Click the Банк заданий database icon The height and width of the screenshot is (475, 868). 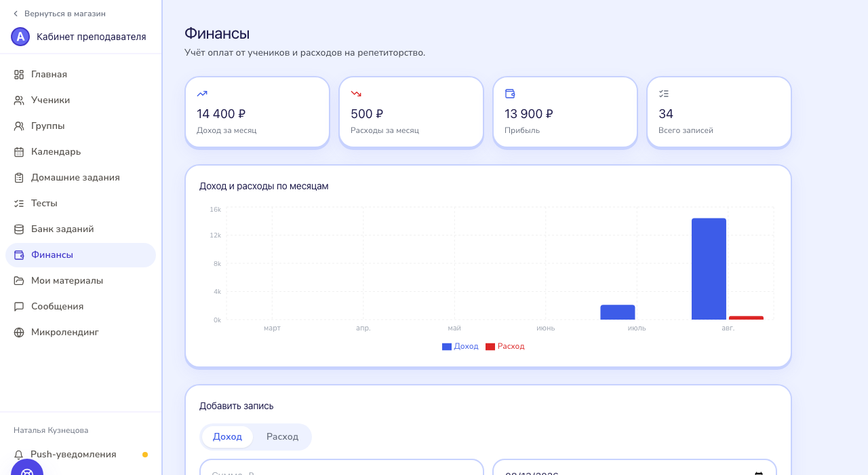click(x=19, y=229)
